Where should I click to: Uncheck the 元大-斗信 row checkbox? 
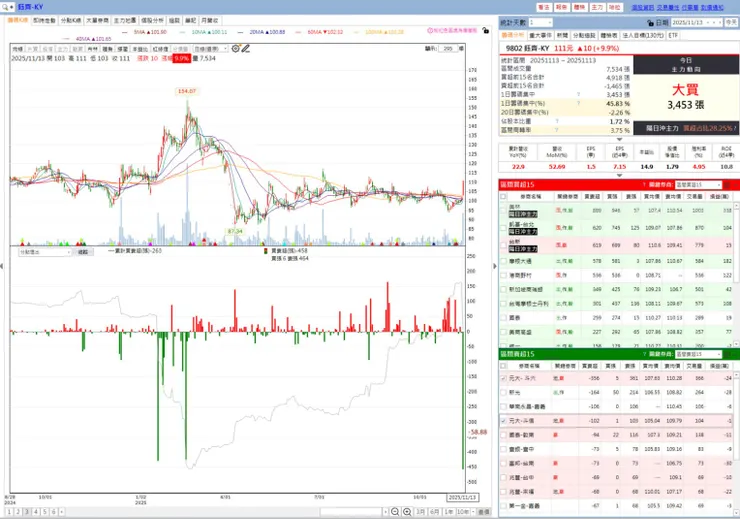504,420
